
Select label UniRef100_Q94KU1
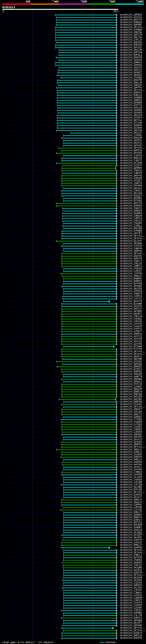click(131, 65)
